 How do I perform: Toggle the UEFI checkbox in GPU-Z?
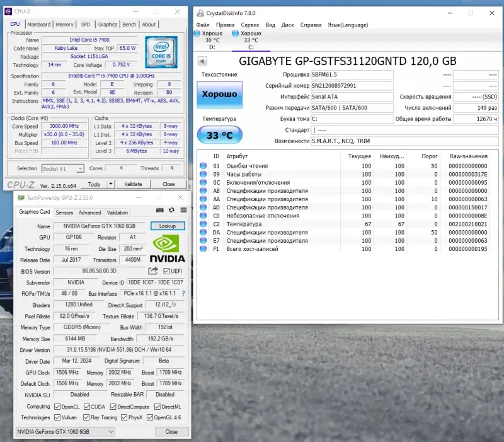click(x=166, y=271)
